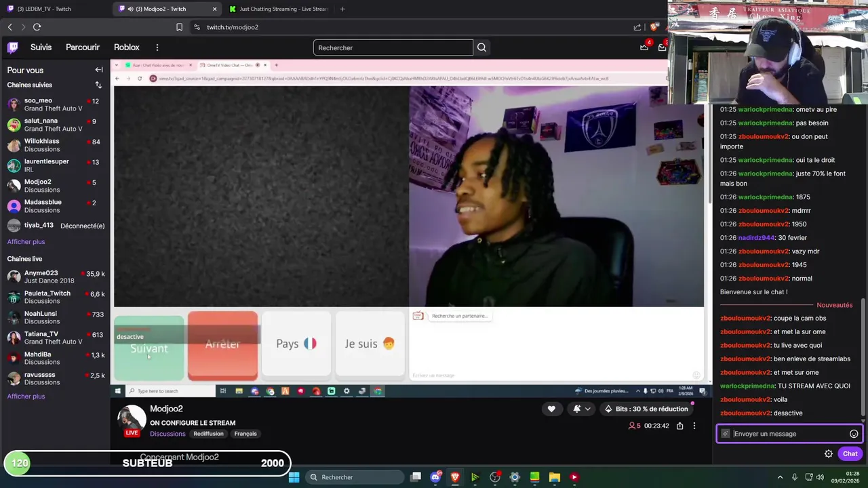The image size is (868, 488).
Task: Open a new browser tab
Action: 342,9
